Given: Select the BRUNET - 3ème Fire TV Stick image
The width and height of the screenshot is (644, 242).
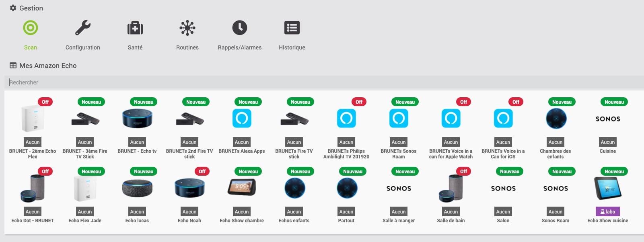Looking at the screenshot, I should pyautogui.click(x=85, y=119).
